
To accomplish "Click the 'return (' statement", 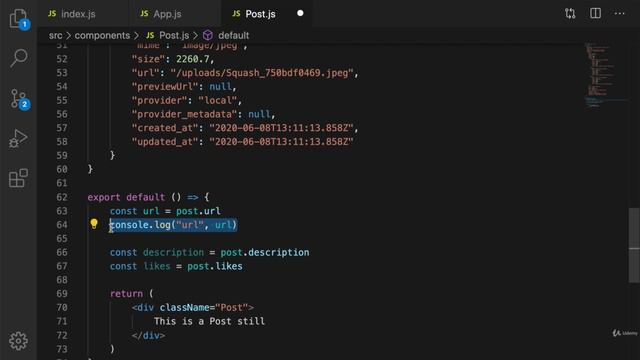I will click(131, 294).
